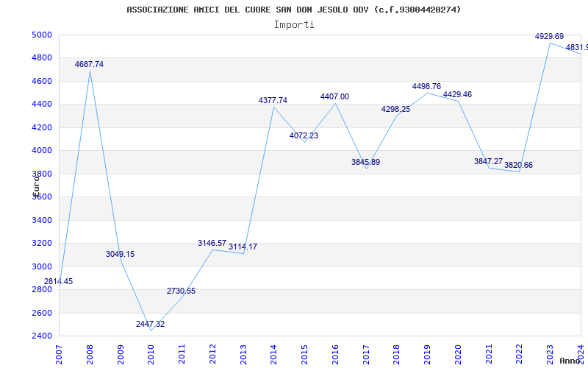Click the 3049.15 data label
Screen dimensions: 588x368
[x=120, y=254]
